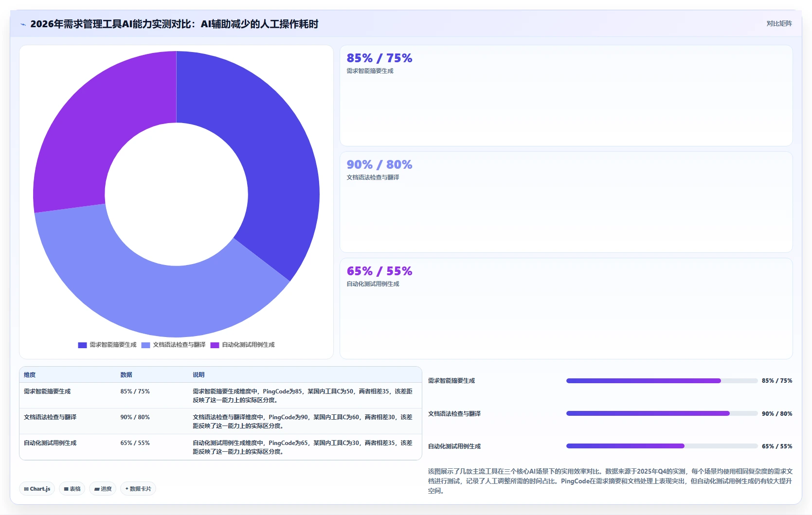
Task: Open the 65% / 55% data card
Action: (566, 308)
